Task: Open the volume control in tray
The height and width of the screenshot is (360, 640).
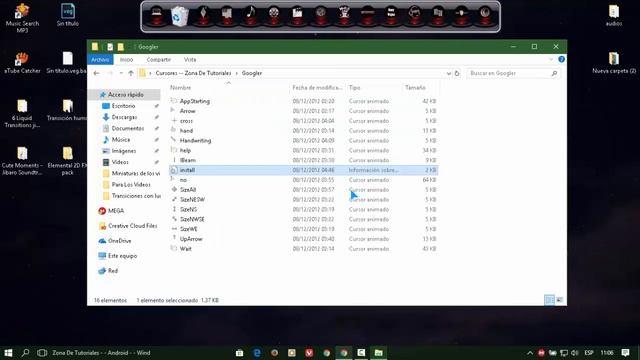Action: (x=575, y=353)
